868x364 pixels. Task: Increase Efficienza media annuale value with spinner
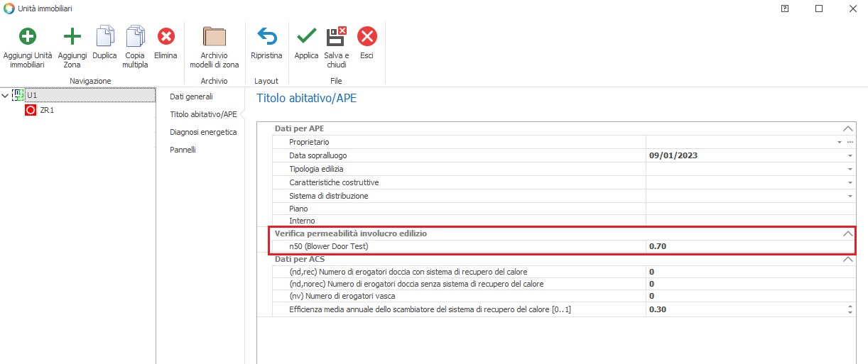click(850, 307)
